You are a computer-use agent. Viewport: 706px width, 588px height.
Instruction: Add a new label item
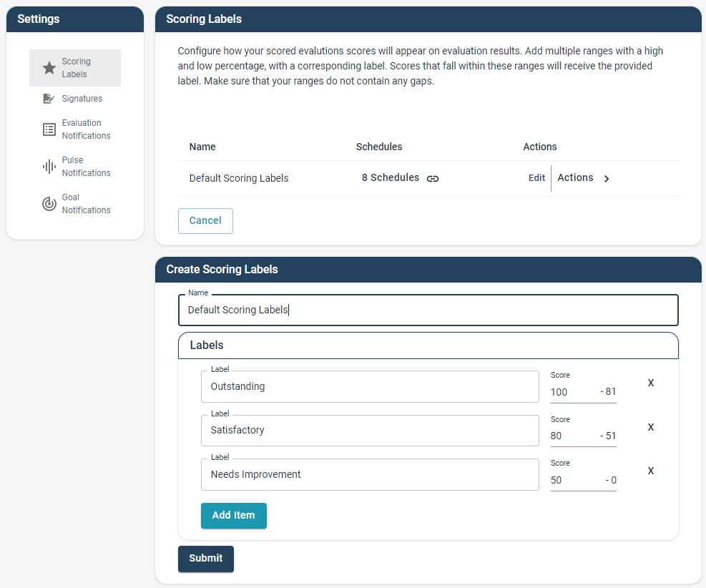click(233, 516)
